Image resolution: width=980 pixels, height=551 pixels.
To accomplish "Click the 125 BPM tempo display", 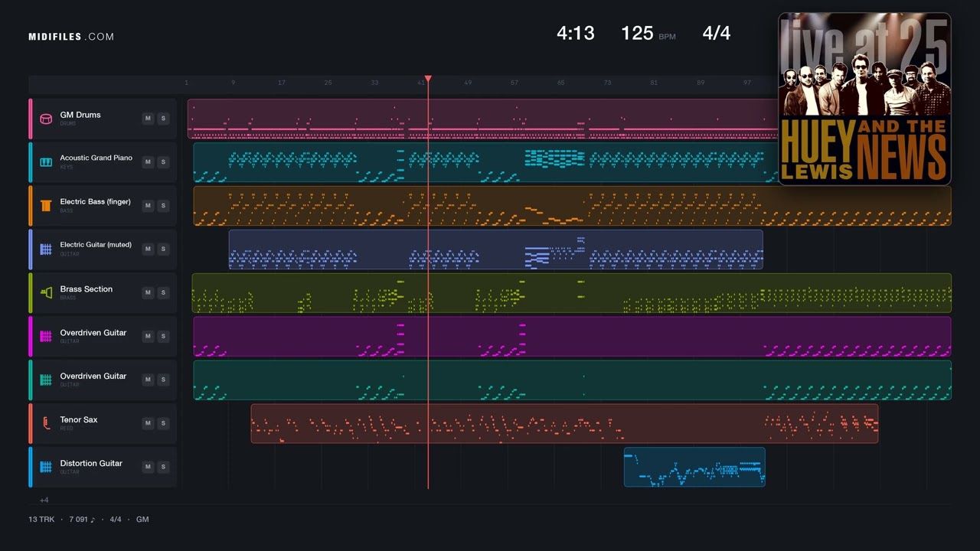I will pos(648,33).
